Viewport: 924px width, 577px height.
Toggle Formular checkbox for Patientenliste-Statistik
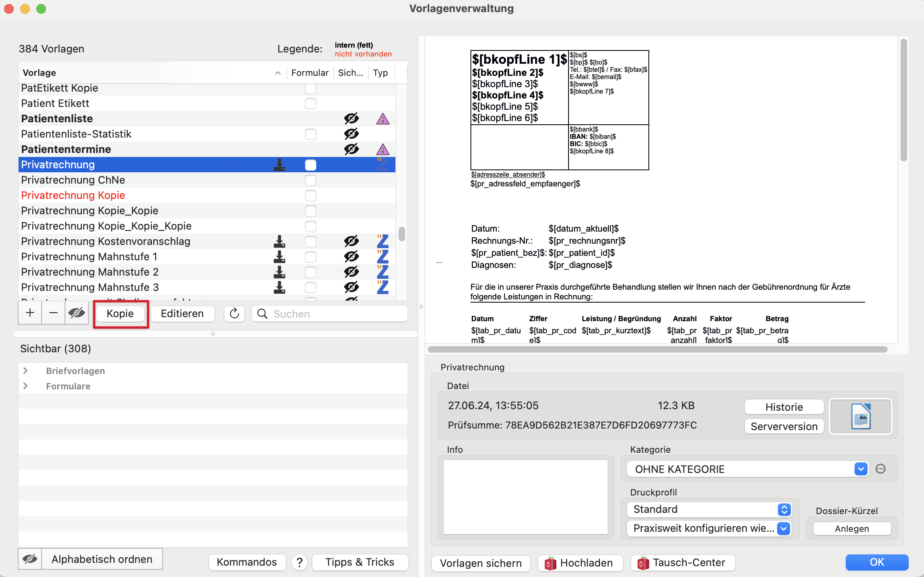click(310, 134)
